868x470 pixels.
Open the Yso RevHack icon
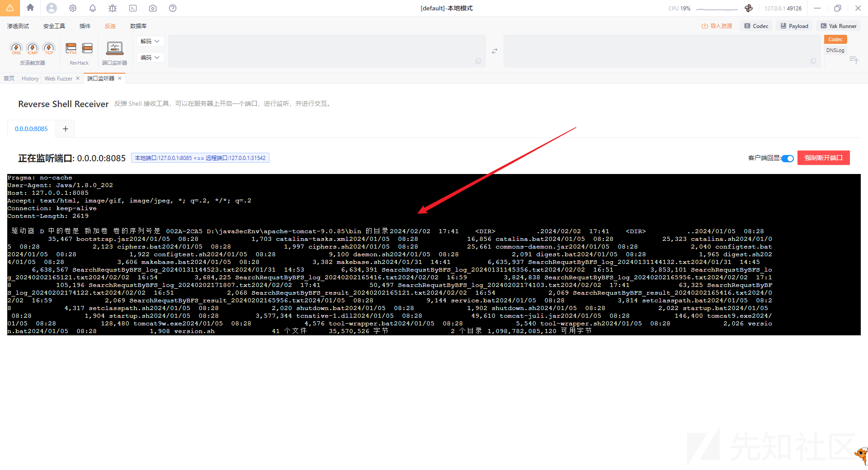[71, 48]
